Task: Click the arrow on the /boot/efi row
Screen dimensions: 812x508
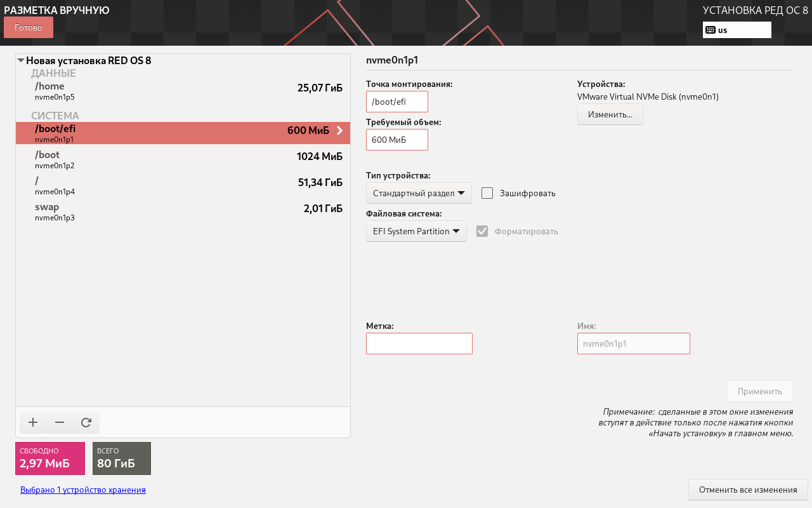Action: pos(339,131)
